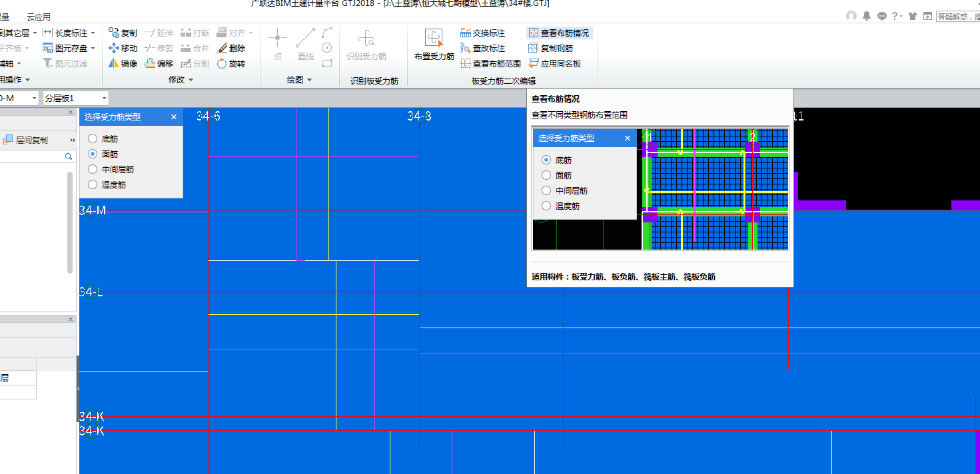
Task: Open the combo box left of 分层板1
Action: click(19, 99)
